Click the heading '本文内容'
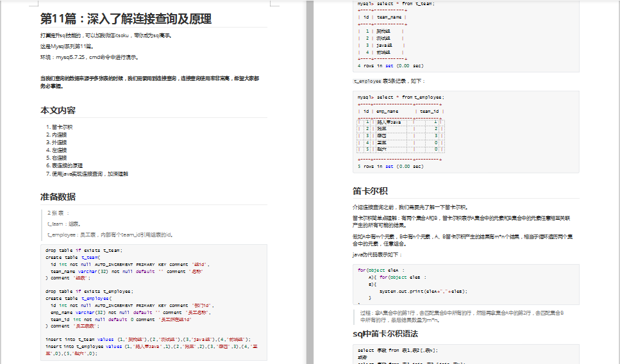 (x=58, y=110)
